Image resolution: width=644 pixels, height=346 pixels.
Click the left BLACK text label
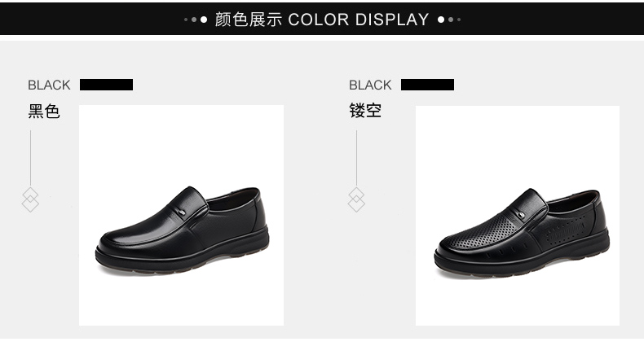pyautogui.click(x=49, y=85)
